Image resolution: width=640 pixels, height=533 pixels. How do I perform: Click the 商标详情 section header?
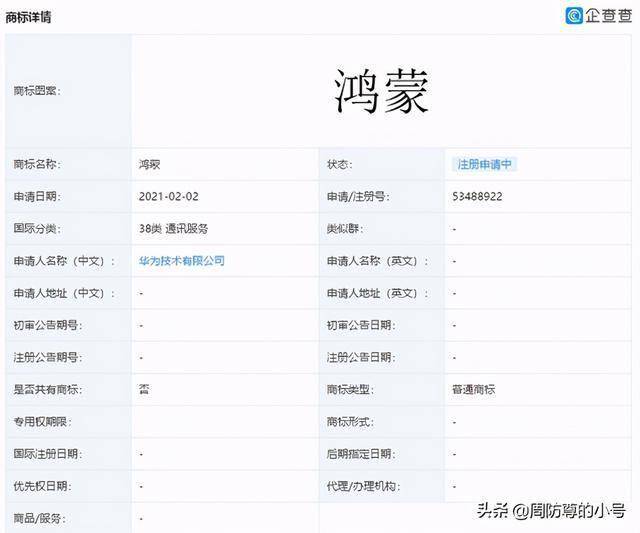(30, 17)
